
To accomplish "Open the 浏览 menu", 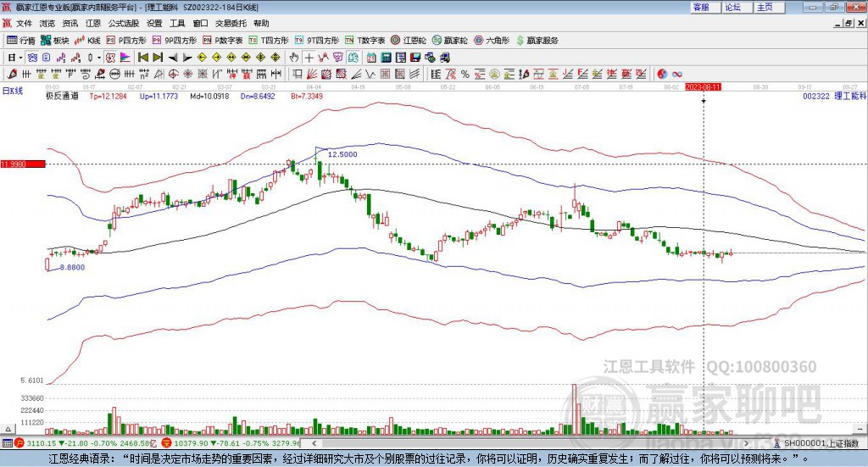I will pyautogui.click(x=47, y=23).
